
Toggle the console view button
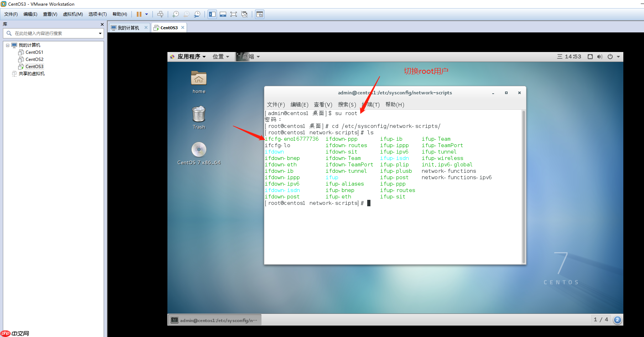pos(260,14)
